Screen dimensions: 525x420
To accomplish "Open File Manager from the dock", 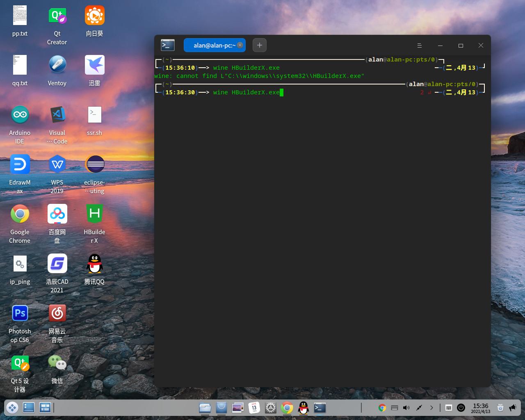I will click(205, 408).
